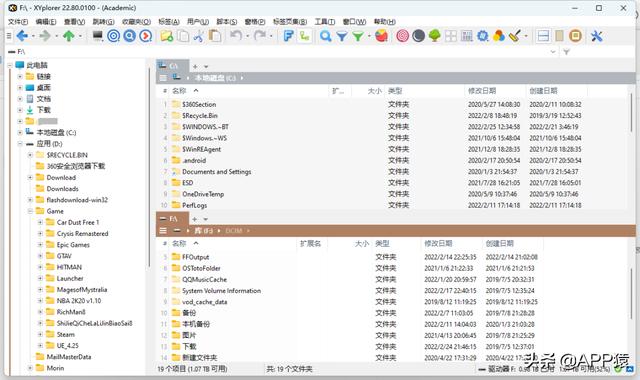This screenshot has width=640, height=380.
Task: Collapse the 应用 (D:) tree node
Action: pos(20,144)
